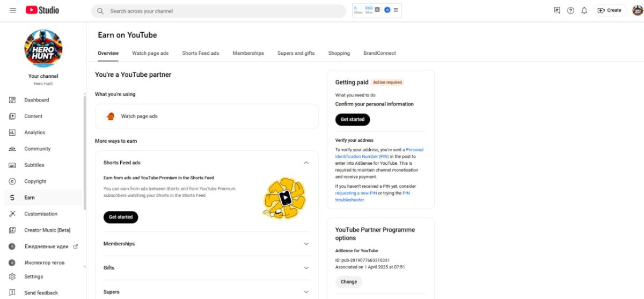Viewport: 644px width, 299px height.
Task: Open Settings gear in sidebar
Action: click(x=12, y=276)
